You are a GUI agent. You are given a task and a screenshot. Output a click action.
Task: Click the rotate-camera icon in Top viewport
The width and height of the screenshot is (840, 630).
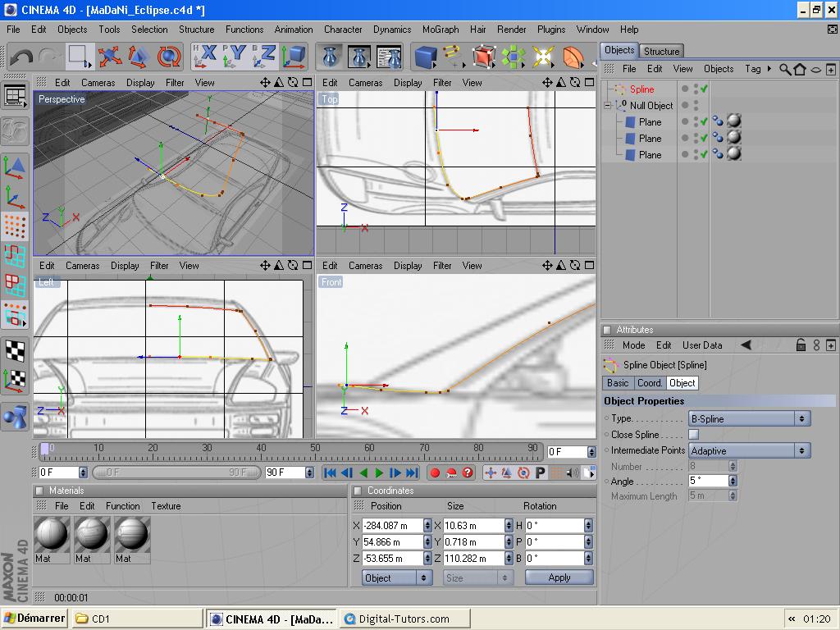point(575,83)
